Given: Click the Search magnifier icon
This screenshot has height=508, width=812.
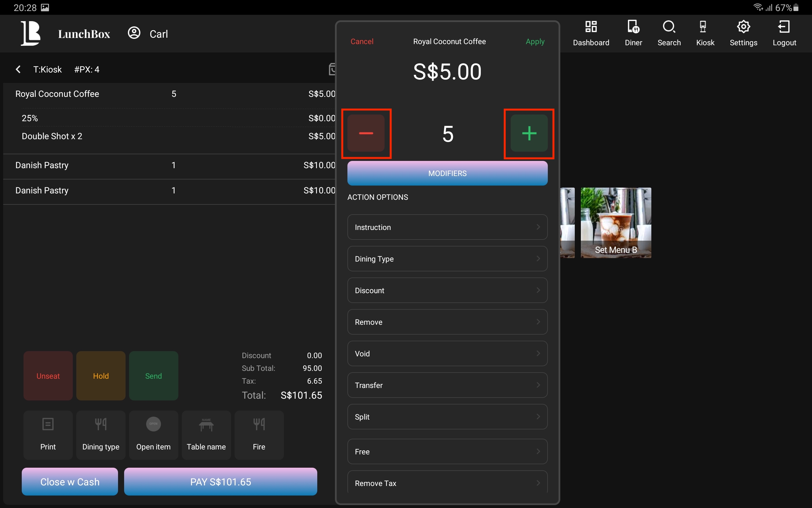Looking at the screenshot, I should 668,27.
